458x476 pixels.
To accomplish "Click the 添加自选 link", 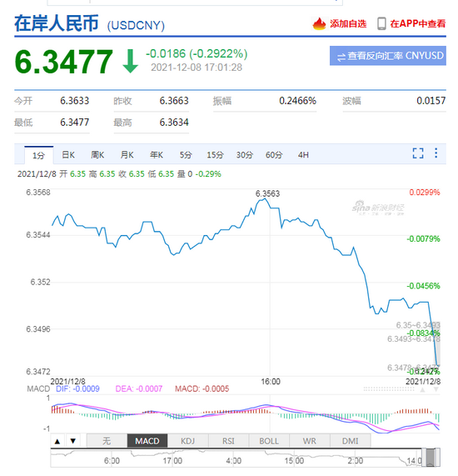I will [x=348, y=23].
